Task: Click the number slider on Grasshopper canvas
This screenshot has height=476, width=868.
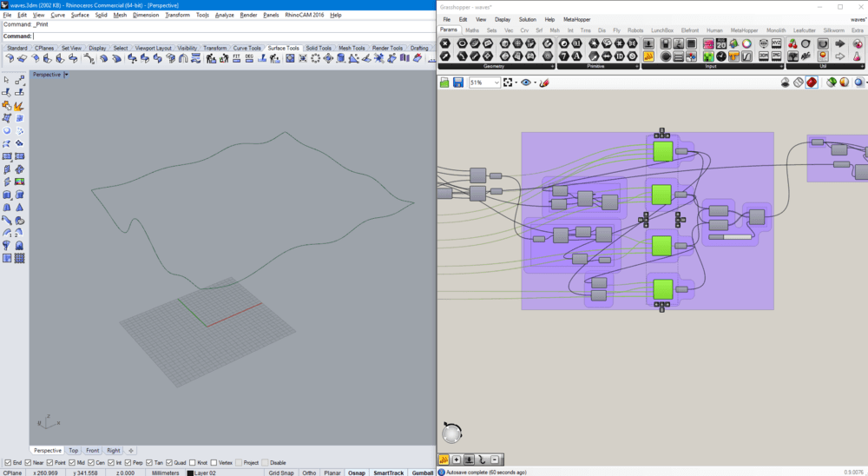Action: [730, 236]
